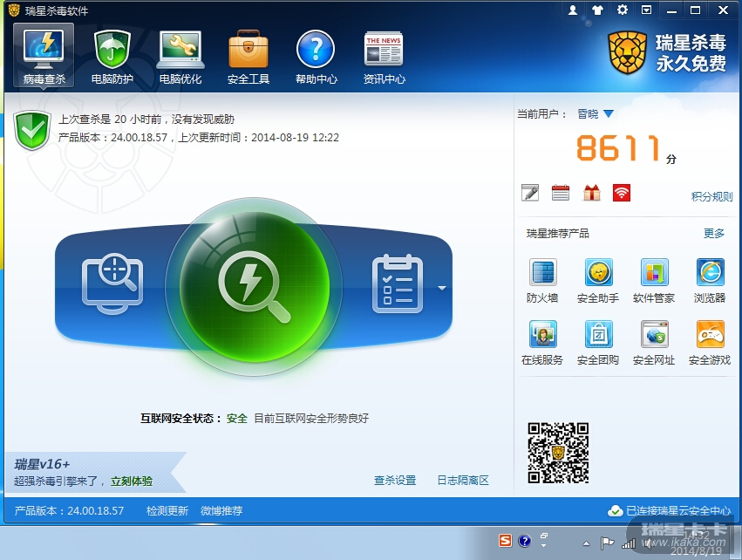Click the Rising lion logo at top right
Viewport: 742px width, 560px height.
pyautogui.click(x=627, y=52)
